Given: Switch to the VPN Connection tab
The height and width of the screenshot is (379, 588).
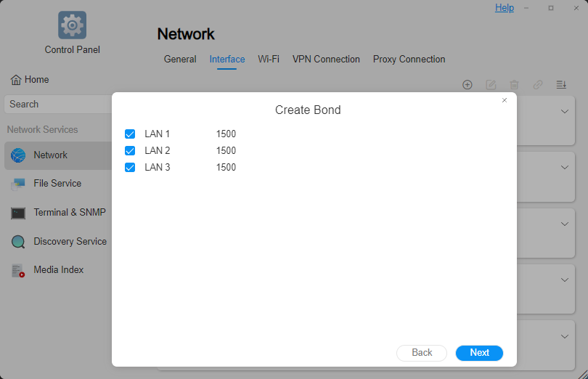Looking at the screenshot, I should pos(326,60).
